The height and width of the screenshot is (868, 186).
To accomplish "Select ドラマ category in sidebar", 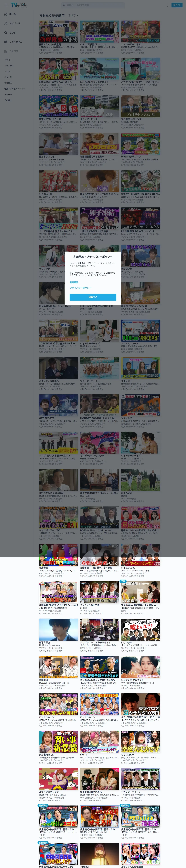I will tap(7, 60).
